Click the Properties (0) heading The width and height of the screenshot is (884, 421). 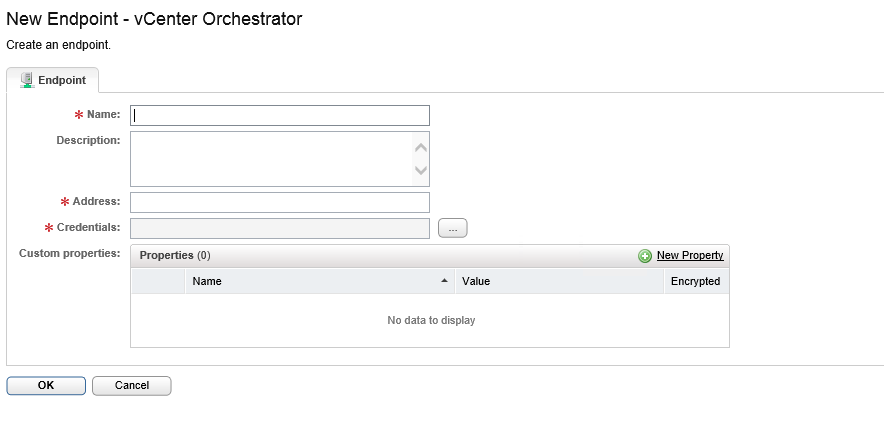[x=175, y=255]
